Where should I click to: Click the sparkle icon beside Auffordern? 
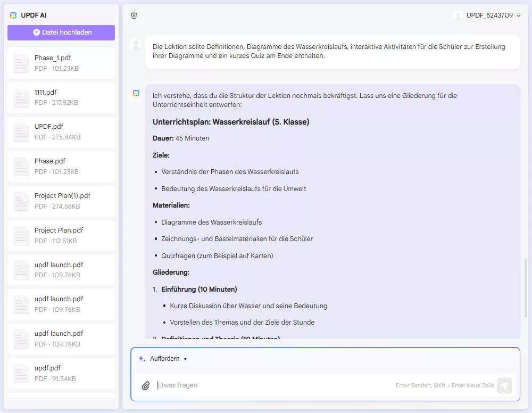(142, 359)
